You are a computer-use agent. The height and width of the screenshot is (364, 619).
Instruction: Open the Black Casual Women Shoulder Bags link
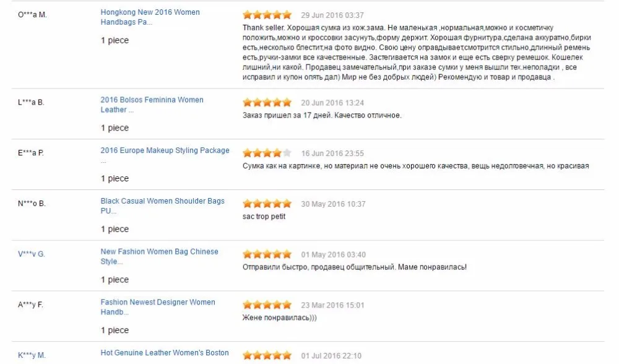[162, 206]
